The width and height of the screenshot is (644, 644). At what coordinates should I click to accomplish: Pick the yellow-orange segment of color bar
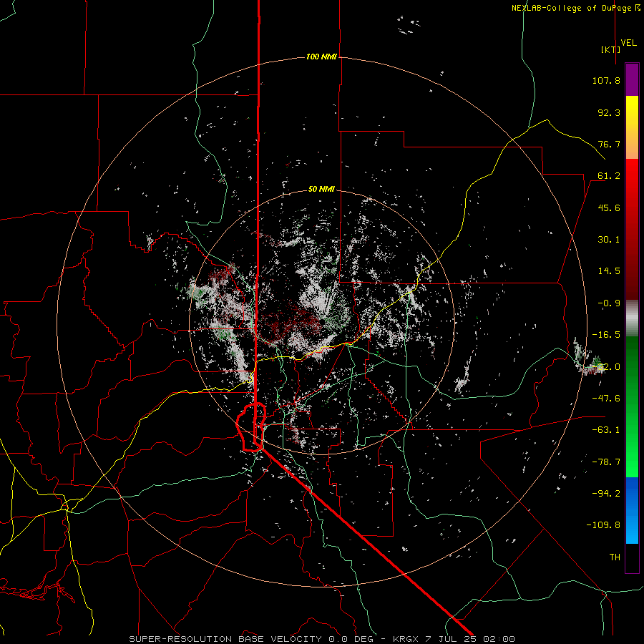tap(632, 127)
